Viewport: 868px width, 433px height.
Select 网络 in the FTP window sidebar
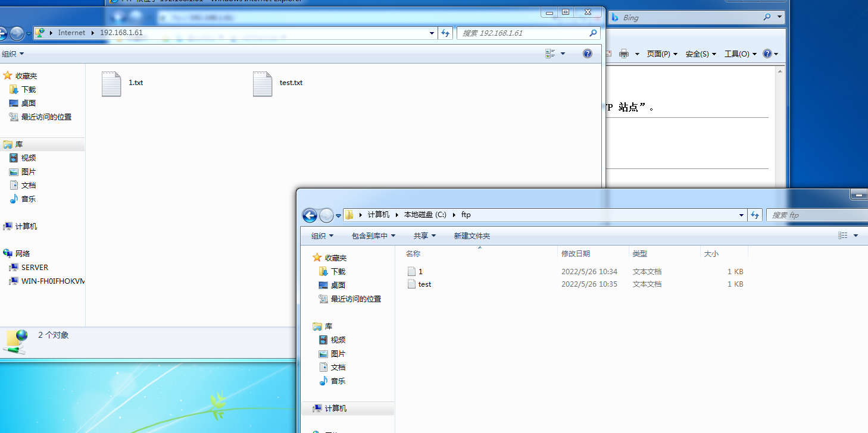(x=17, y=253)
